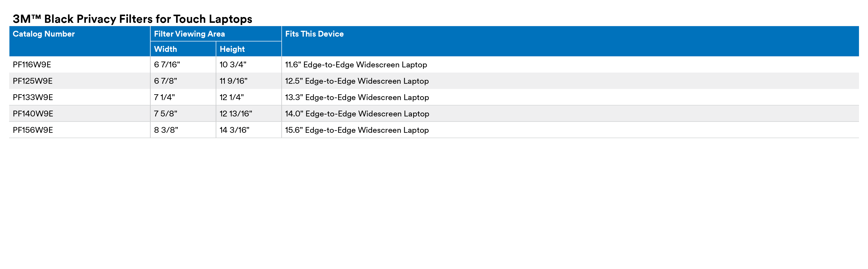Select catalog number PF116W9E
This screenshot has height=269, width=868.
click(32, 65)
